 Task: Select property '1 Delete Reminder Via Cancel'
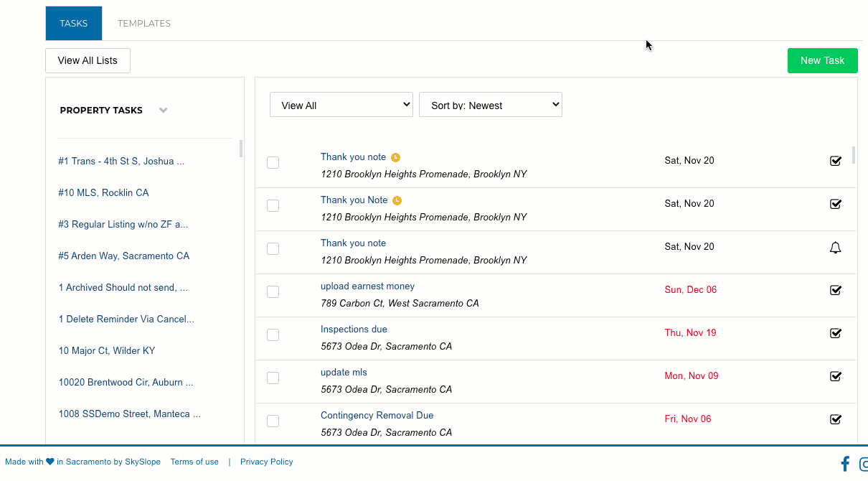(x=126, y=319)
